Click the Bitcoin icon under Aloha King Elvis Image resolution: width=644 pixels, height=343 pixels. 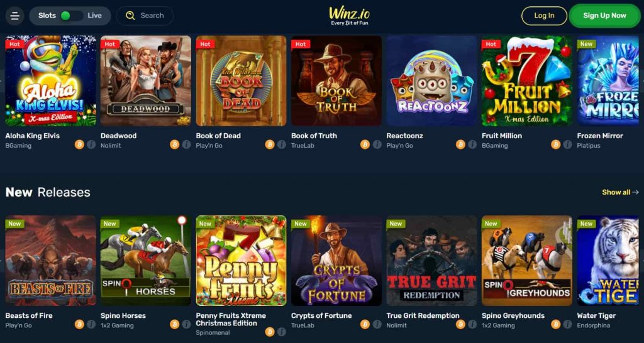pyautogui.click(x=79, y=144)
